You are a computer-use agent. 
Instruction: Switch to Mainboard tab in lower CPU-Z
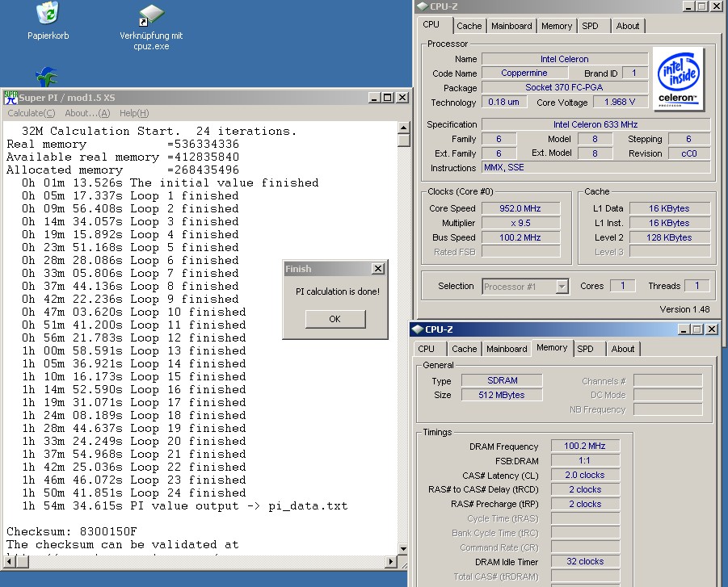click(507, 349)
